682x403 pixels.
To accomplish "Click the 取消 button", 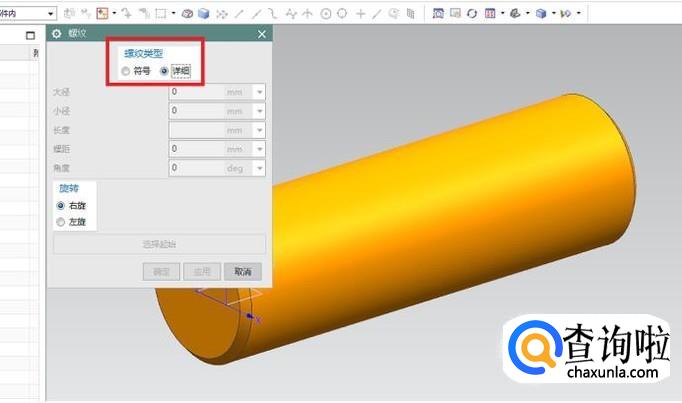I will pyautogui.click(x=242, y=271).
